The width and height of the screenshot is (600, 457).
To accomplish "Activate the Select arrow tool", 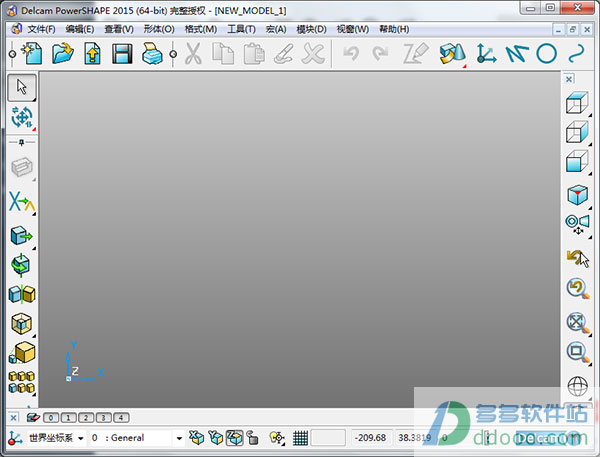I will 22,87.
